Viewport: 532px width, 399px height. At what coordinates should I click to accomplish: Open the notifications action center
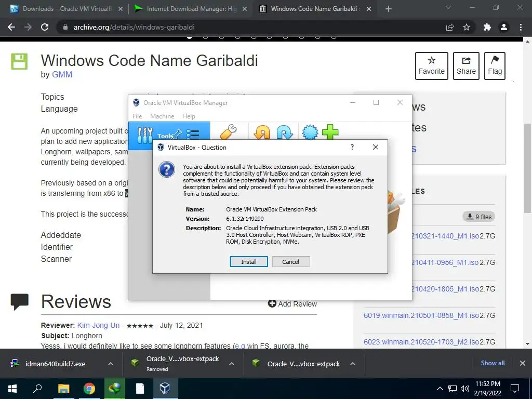(515, 389)
